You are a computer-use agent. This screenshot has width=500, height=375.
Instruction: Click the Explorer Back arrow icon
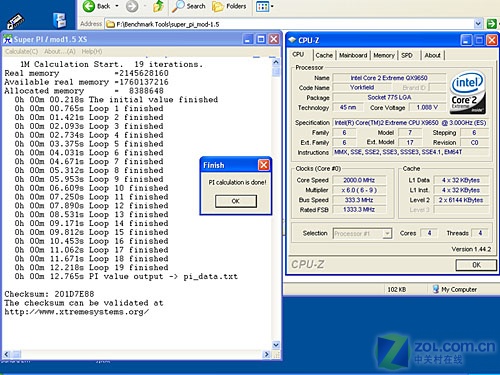point(89,6)
